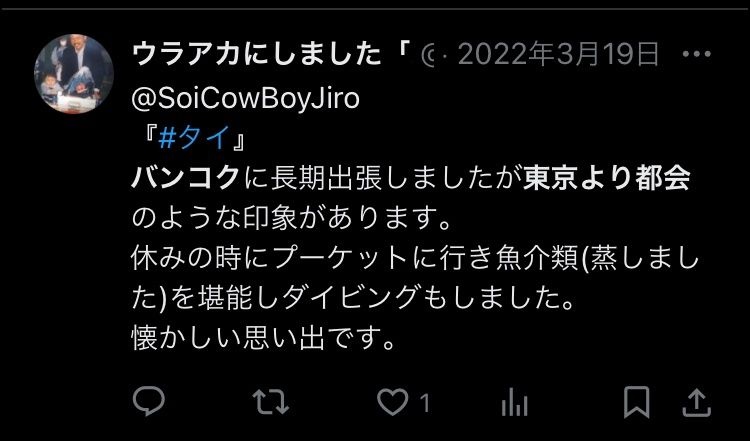Open the share upload-arrow icon
This screenshot has width=750, height=441.
[696, 403]
